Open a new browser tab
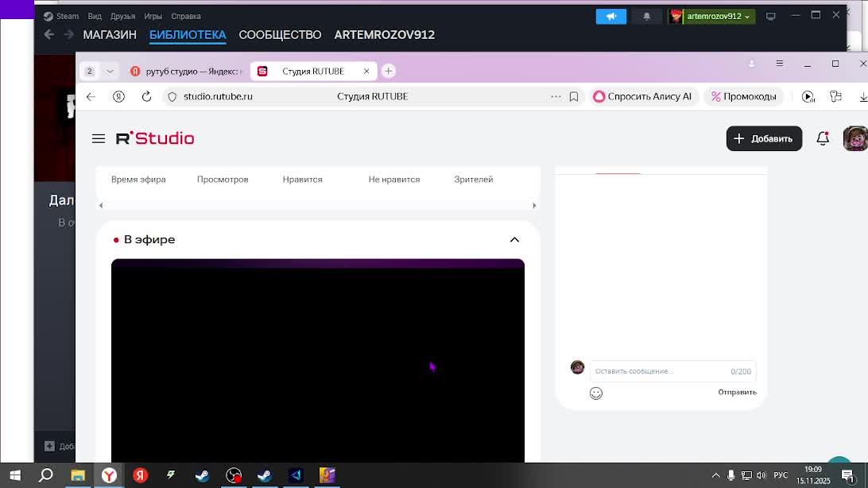 point(388,71)
